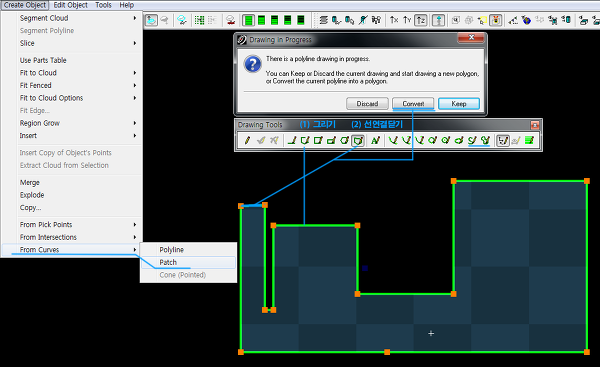
Task: Click the up Y axis toolbar icon
Action: pos(407,20)
